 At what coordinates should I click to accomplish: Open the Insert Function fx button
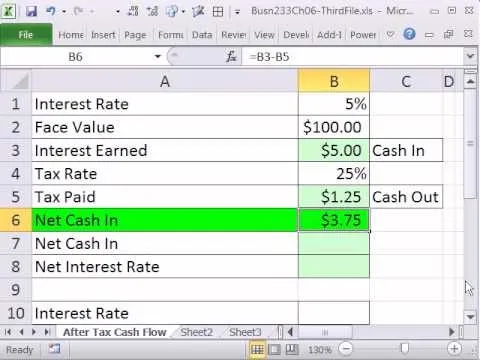click(231, 57)
